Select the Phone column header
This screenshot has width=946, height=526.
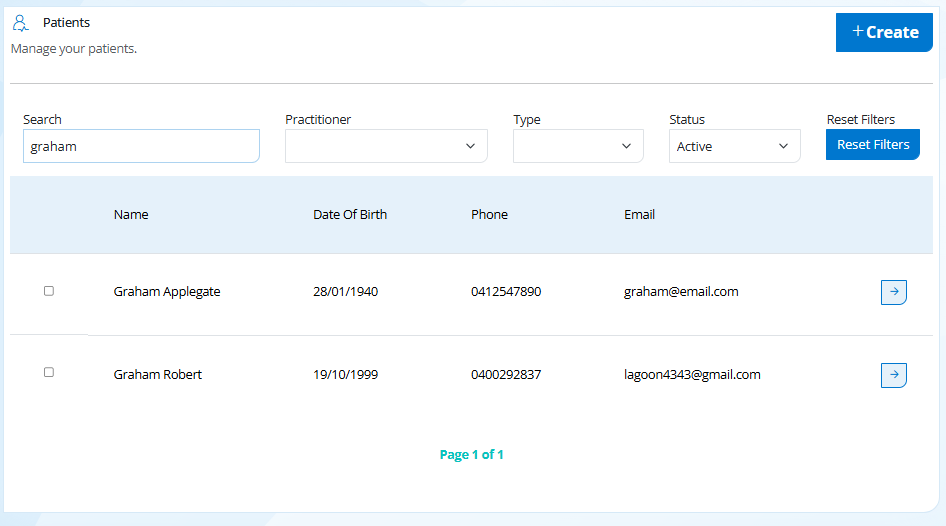tap(489, 215)
